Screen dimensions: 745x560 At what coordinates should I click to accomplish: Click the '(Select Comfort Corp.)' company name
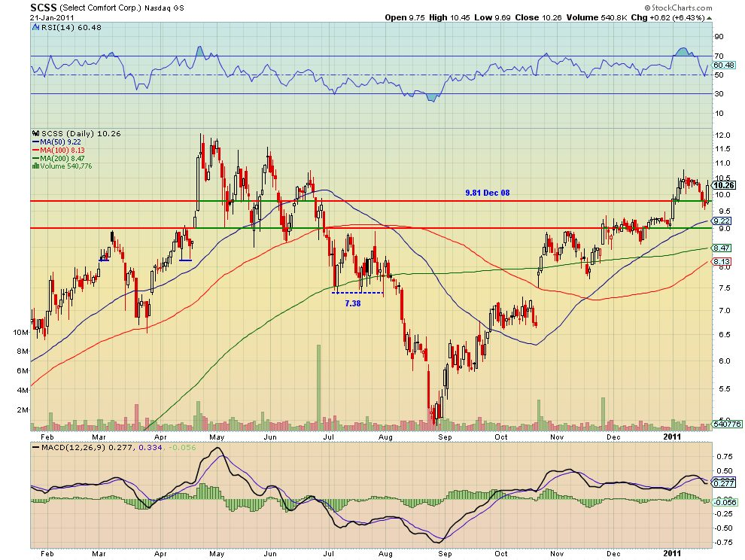(x=101, y=8)
